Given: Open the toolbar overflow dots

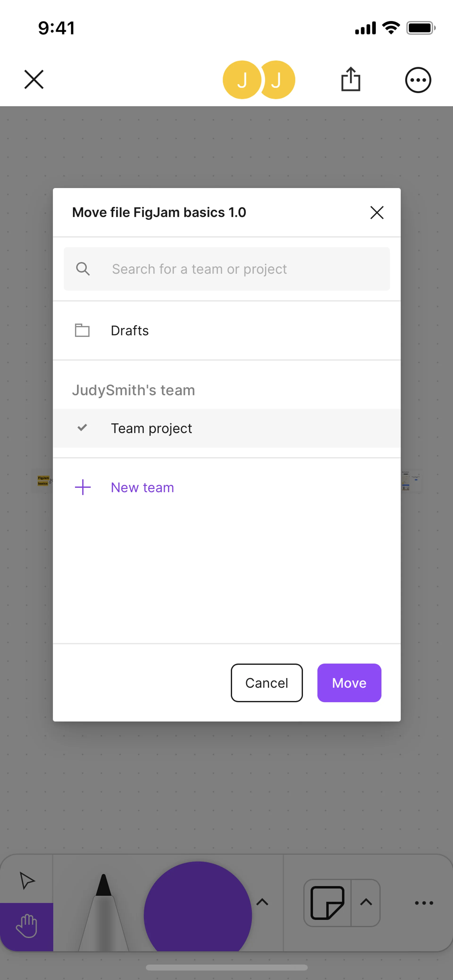Looking at the screenshot, I should tap(424, 903).
